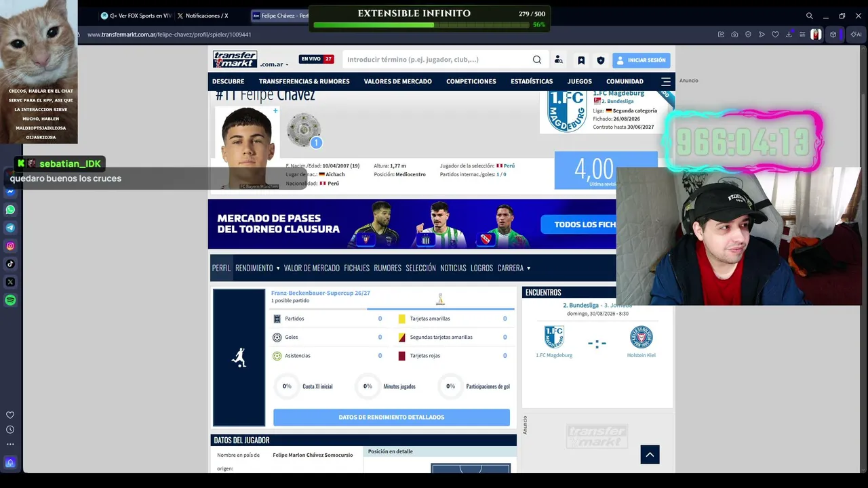Open the easy setup sliders icon in toolbar

click(x=802, y=35)
